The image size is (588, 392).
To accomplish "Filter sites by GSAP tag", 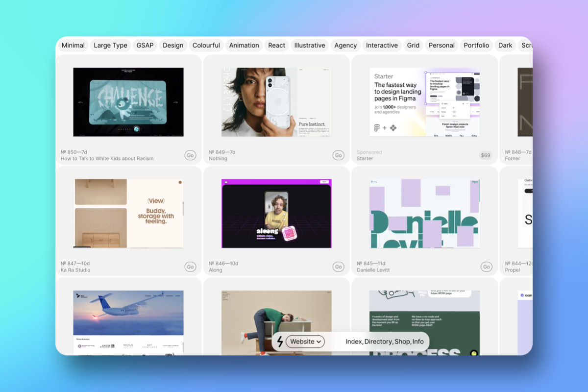I will [x=145, y=45].
